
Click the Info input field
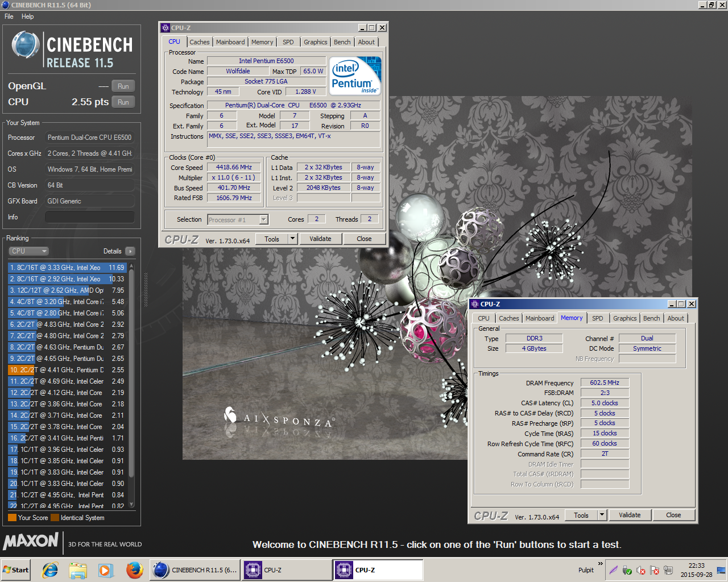pos(90,217)
